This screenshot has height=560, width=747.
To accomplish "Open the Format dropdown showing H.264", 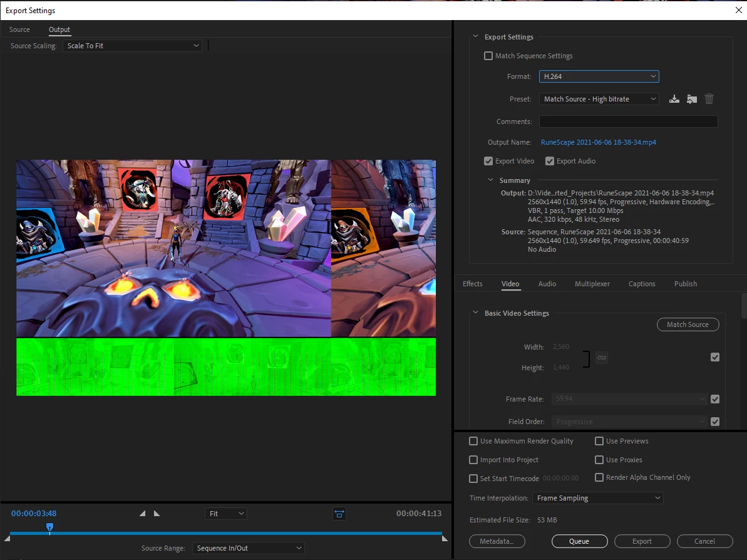I will coord(599,76).
